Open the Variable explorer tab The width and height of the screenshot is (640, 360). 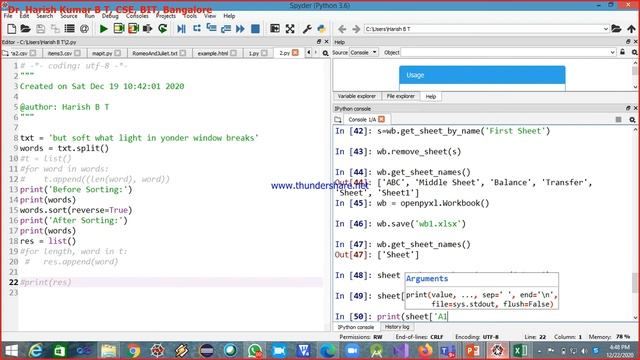pos(356,96)
